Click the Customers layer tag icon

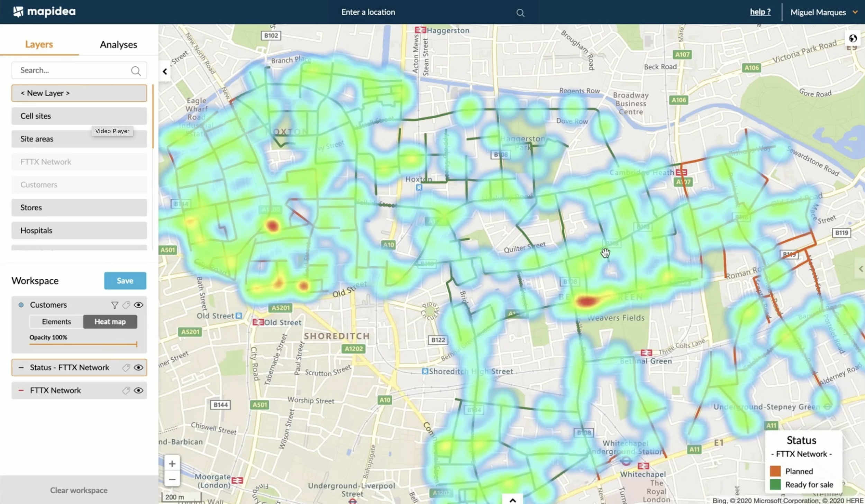pos(126,305)
